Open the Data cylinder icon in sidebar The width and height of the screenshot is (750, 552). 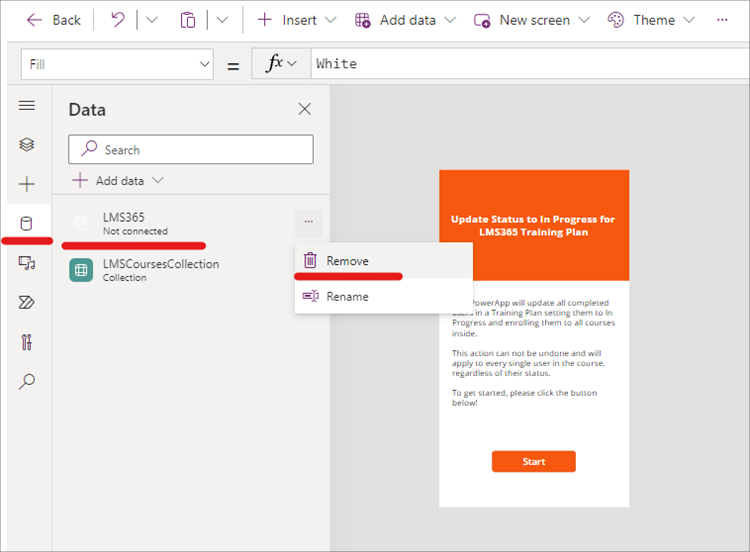(27, 223)
